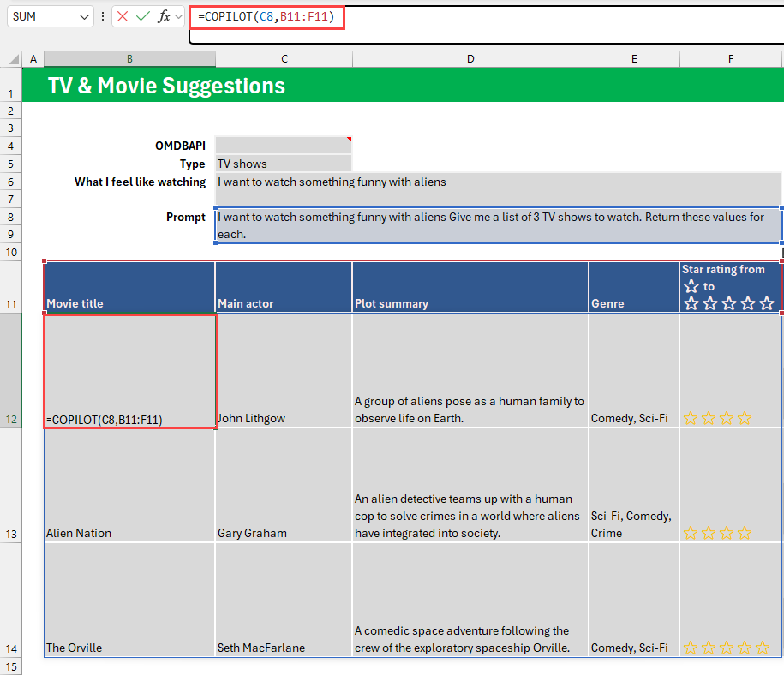The height and width of the screenshot is (675, 784).
Task: Confirm the formula with the checkmark icon
Action: [x=143, y=16]
